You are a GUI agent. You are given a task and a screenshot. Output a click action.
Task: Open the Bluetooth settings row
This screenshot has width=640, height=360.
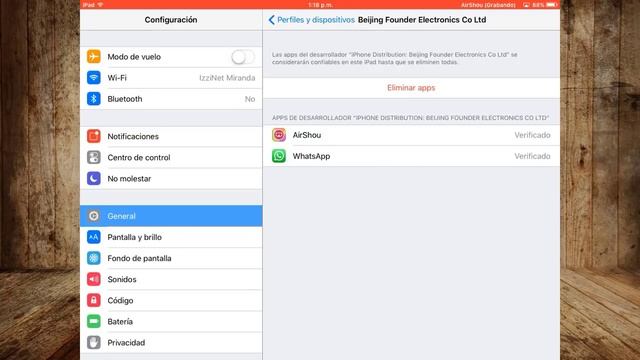point(171,99)
